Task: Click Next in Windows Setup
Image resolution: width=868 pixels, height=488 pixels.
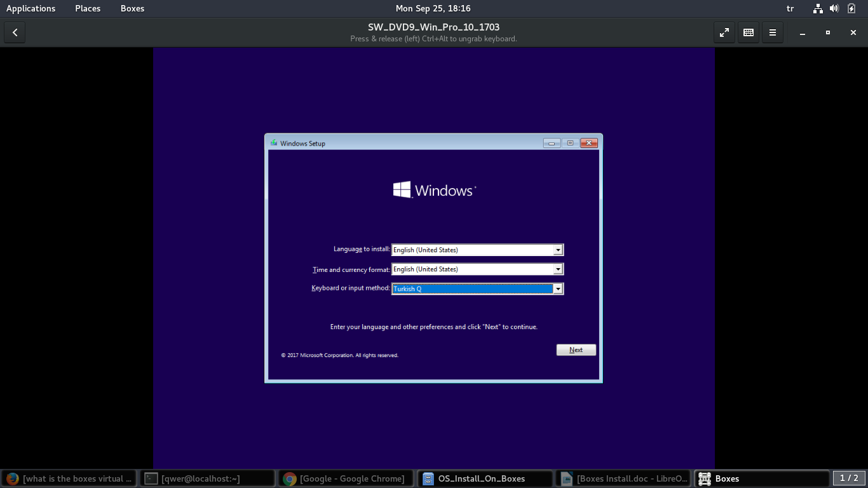Action: click(x=576, y=350)
